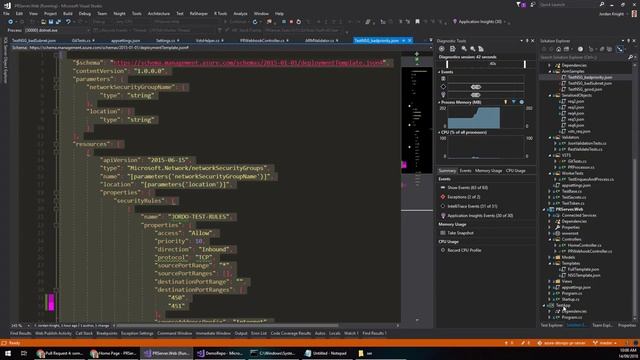The image size is (640, 360).
Task: Open the Debug menu
Action: [x=84, y=13]
